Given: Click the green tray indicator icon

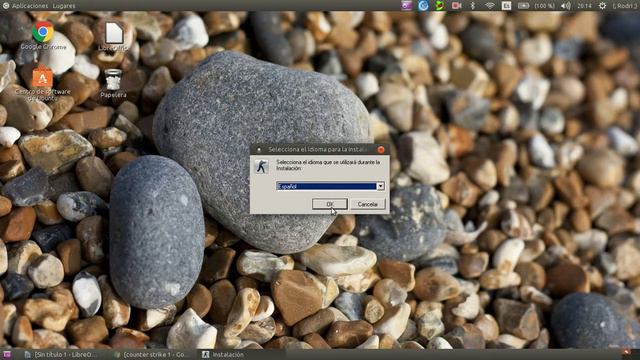Looking at the screenshot, I should [x=439, y=5].
